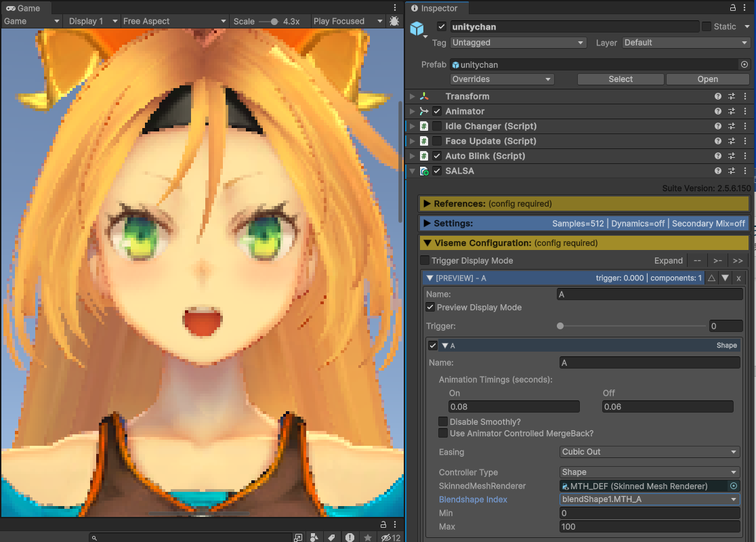Click the prefab Open button
Image resolution: width=756 pixels, height=542 pixels.
coord(708,79)
